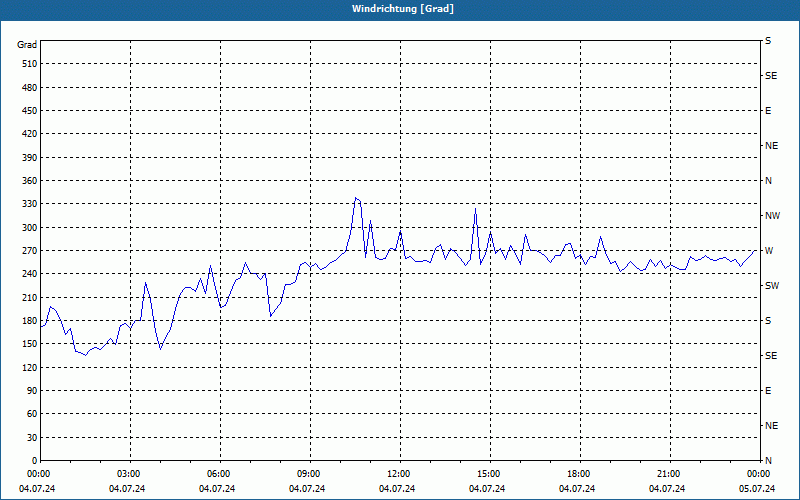Select the 21:00 time label
Screen dimensions: 800x500
tap(670, 474)
